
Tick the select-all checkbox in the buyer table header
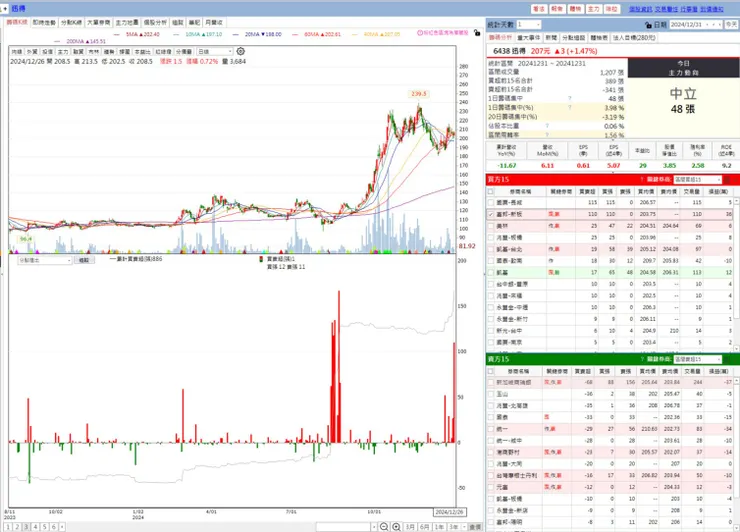pyautogui.click(x=490, y=191)
